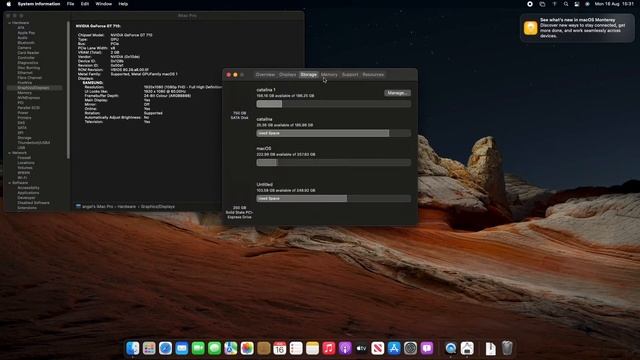Select Storage in the Hardware list

coord(24,138)
